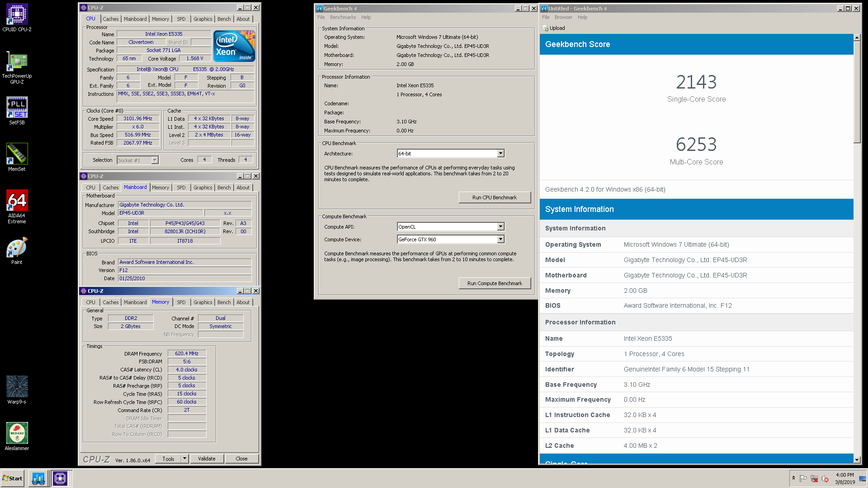
Task: Click the Run CPU Benchmark button
Action: (495, 197)
